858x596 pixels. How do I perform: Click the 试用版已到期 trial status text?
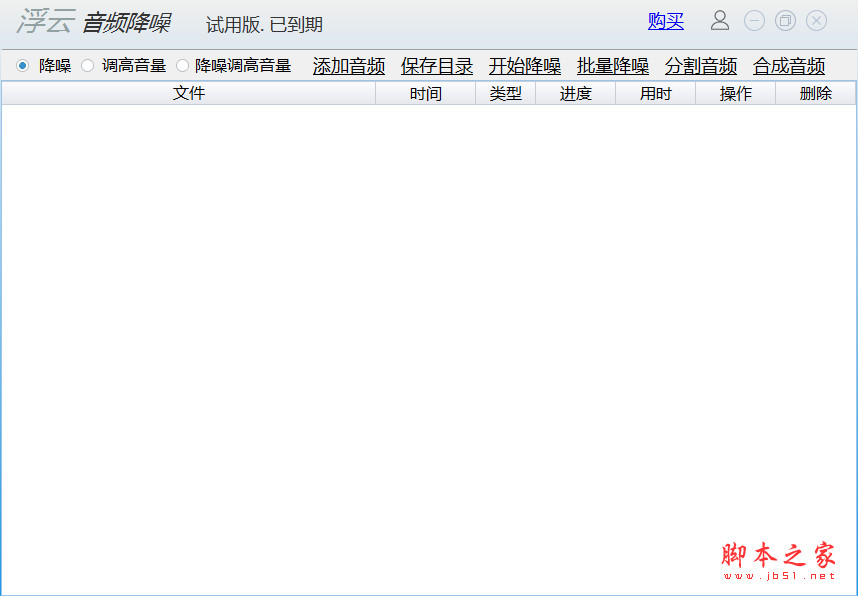263,24
